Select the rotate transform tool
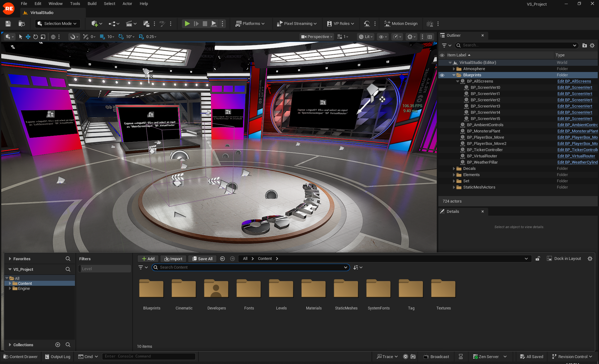Image resolution: width=599 pixels, height=364 pixels. coord(36,37)
